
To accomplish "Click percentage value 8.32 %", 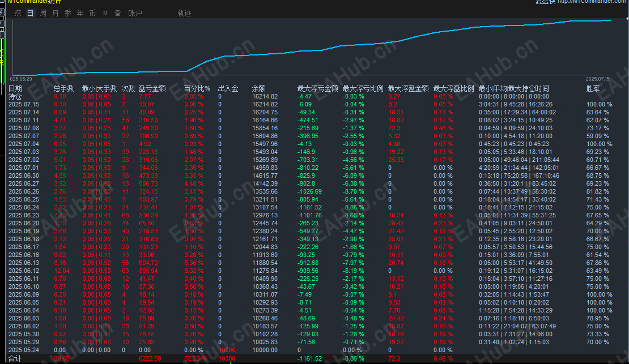I will pyautogui.click(x=194, y=271).
